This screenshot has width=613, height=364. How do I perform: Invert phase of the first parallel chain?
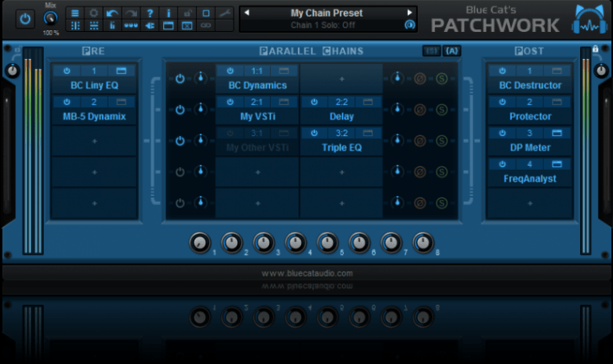tap(419, 78)
